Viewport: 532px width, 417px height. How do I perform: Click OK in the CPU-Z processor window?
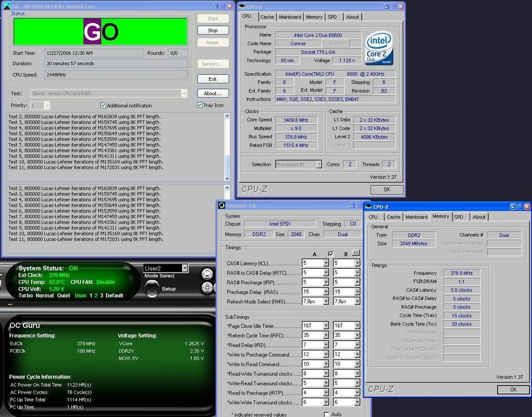tap(387, 189)
